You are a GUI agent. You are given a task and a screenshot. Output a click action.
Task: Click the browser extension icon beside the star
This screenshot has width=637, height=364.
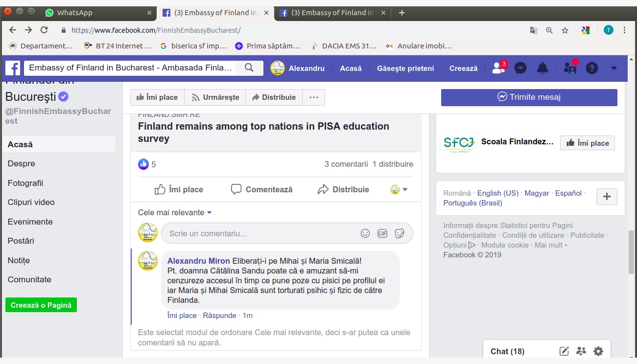(586, 30)
